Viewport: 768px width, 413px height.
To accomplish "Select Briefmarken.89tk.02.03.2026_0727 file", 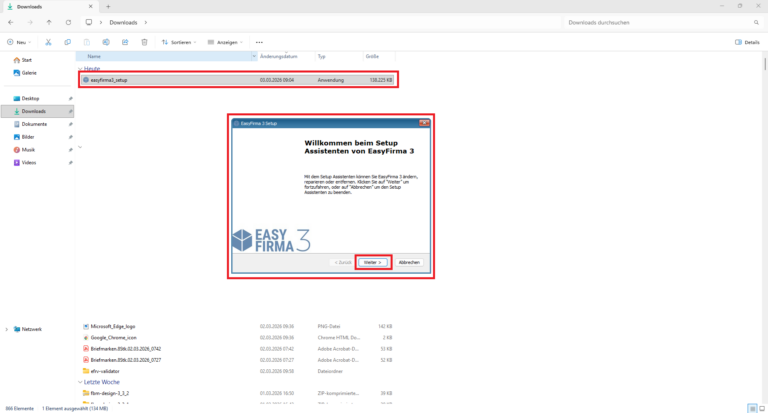I will (x=126, y=360).
